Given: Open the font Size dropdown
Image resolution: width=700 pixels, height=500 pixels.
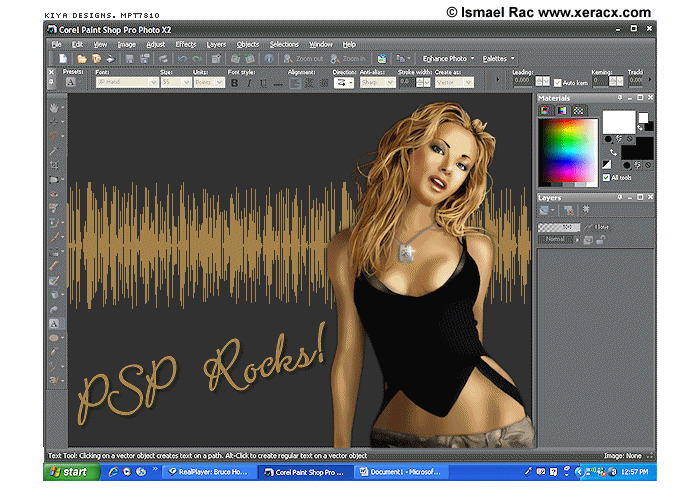Looking at the screenshot, I should (186, 82).
